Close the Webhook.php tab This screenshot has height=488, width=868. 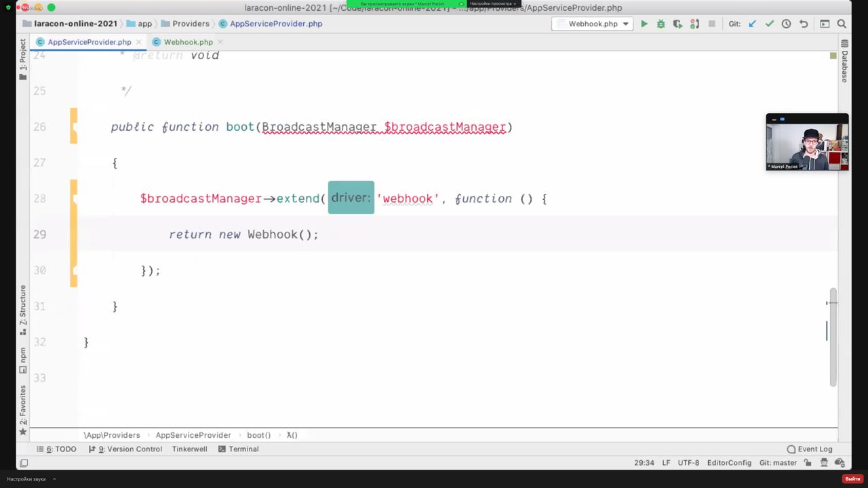coord(220,42)
